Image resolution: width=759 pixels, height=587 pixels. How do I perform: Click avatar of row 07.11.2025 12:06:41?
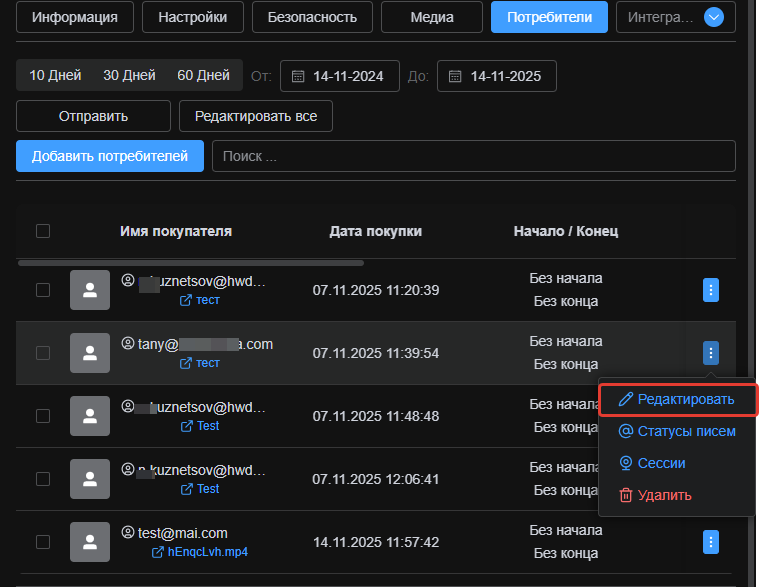coord(90,479)
